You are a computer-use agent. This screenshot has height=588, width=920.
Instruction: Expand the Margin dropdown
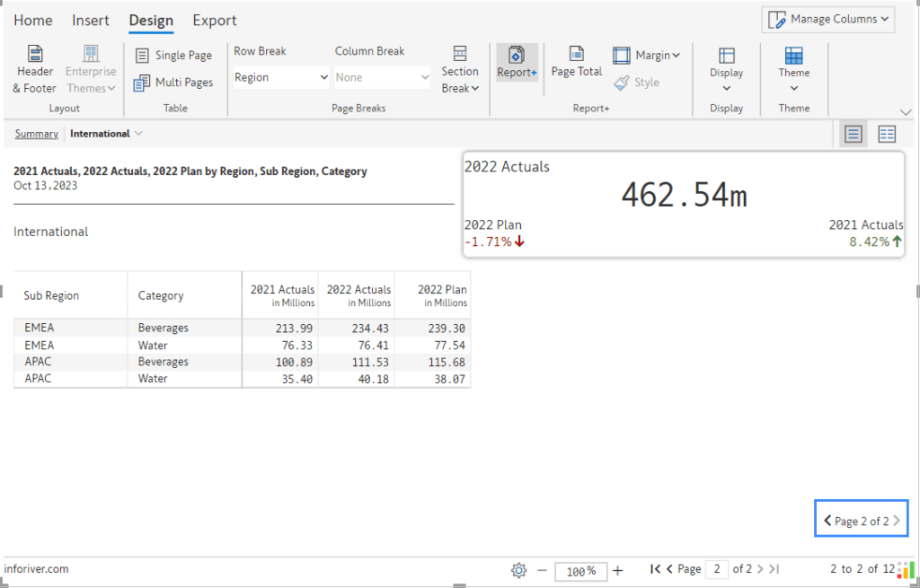click(647, 55)
